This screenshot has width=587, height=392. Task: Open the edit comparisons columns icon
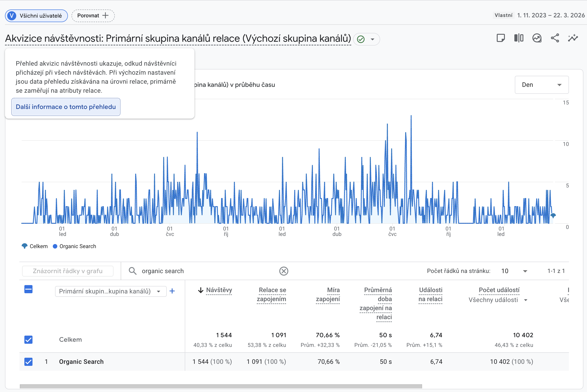click(x=519, y=38)
